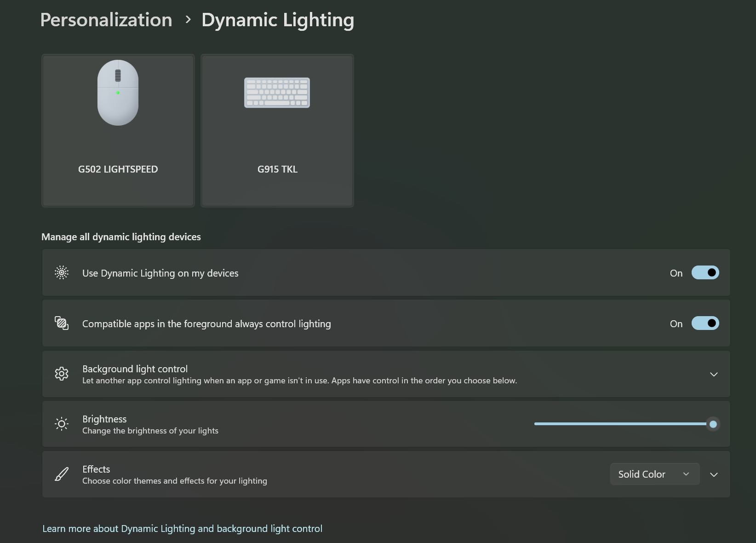This screenshot has height=543, width=756.
Task: Select the G502 LIGHTSPEED mouse icon
Action: pos(118,93)
